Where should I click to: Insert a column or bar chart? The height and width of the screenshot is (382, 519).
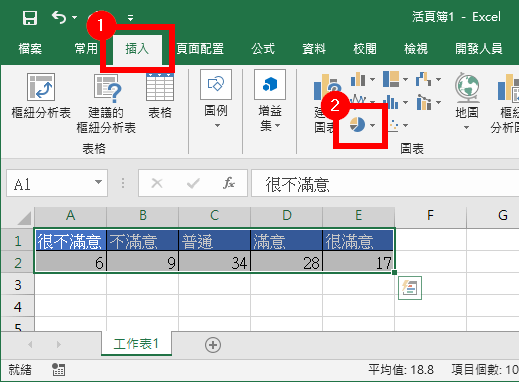coord(358,79)
